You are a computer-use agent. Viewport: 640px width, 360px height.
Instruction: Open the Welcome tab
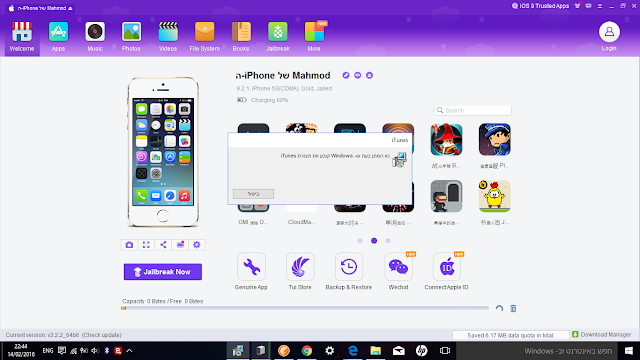(x=22, y=37)
